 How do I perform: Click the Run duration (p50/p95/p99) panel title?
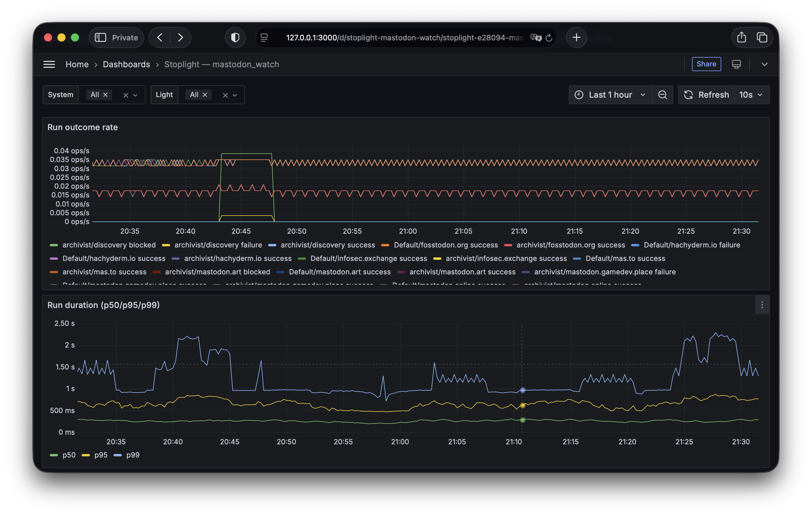pos(104,305)
